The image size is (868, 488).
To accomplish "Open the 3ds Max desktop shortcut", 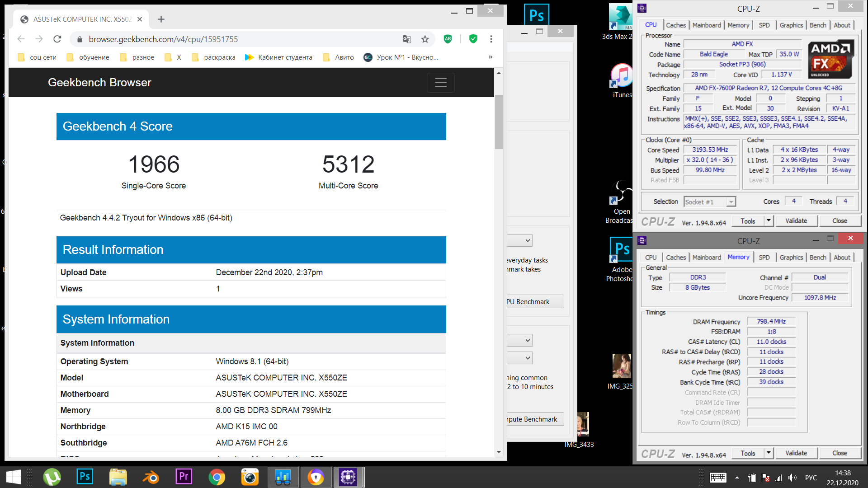I will point(619,23).
